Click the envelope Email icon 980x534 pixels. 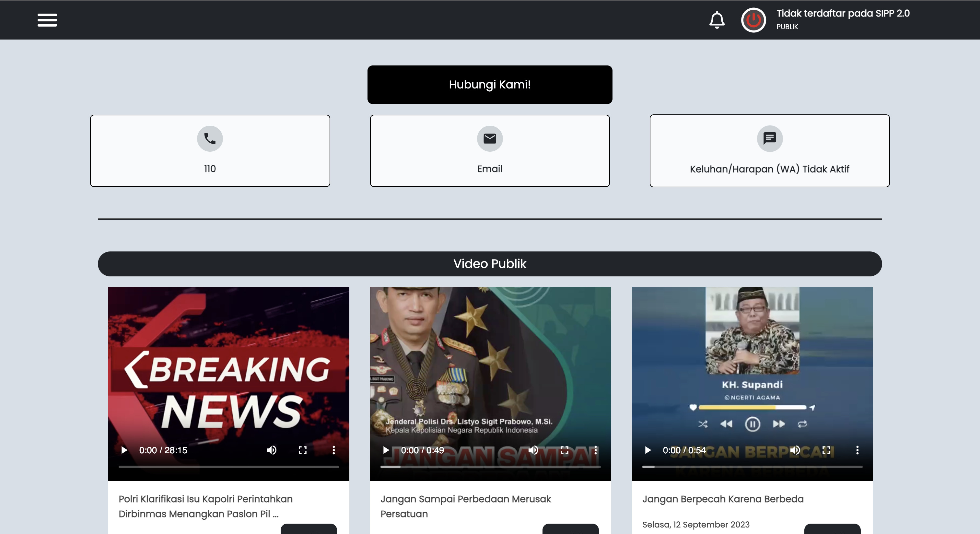coord(490,138)
